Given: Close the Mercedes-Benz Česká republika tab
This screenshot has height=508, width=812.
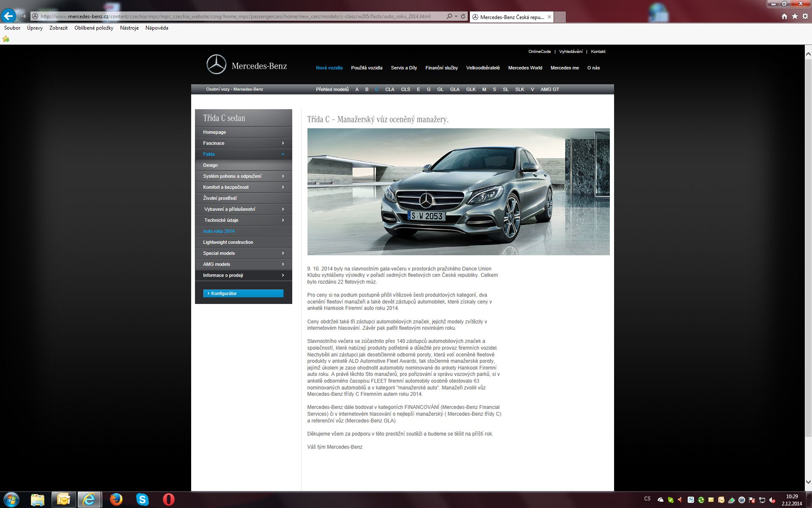Looking at the screenshot, I should [x=549, y=17].
